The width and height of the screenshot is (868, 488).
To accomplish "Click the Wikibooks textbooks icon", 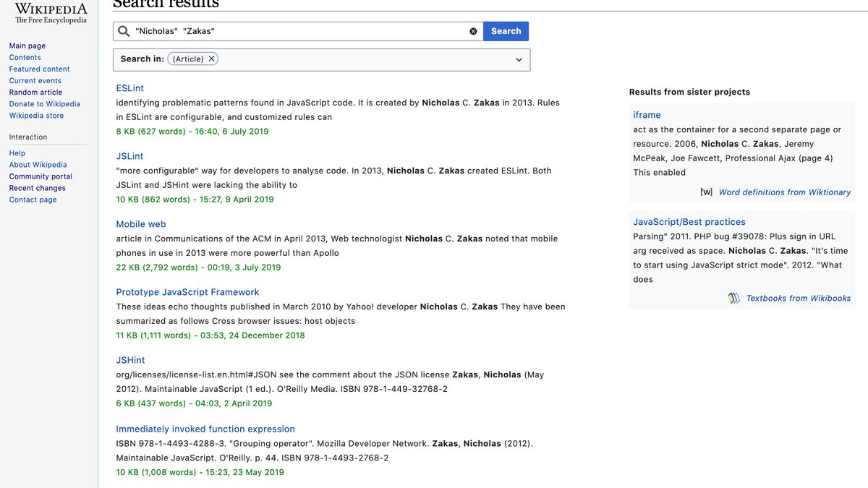I will click(733, 298).
